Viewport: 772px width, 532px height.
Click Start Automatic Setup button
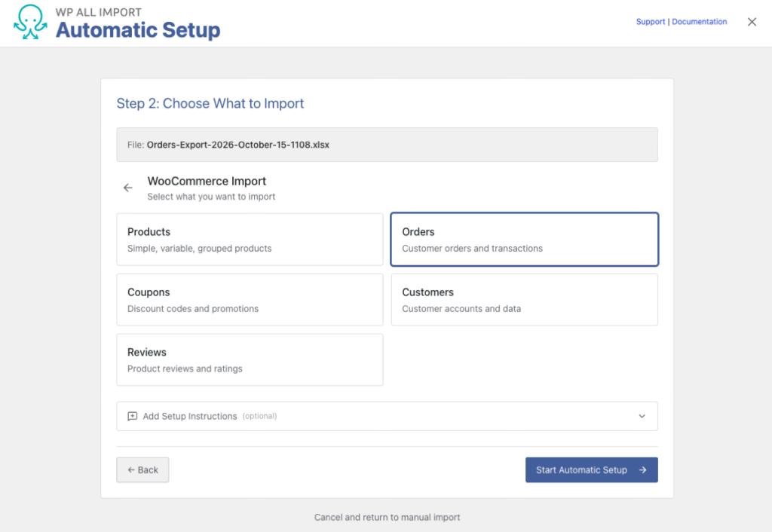(x=591, y=470)
